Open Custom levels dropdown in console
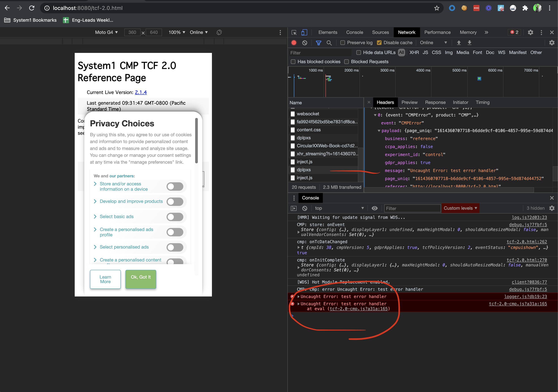558x392 pixels. (x=460, y=208)
